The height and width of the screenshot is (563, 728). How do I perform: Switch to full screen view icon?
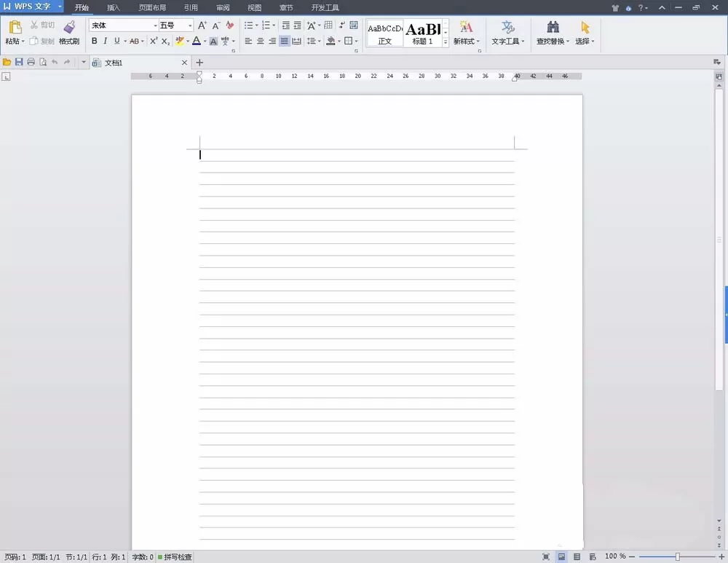546,556
